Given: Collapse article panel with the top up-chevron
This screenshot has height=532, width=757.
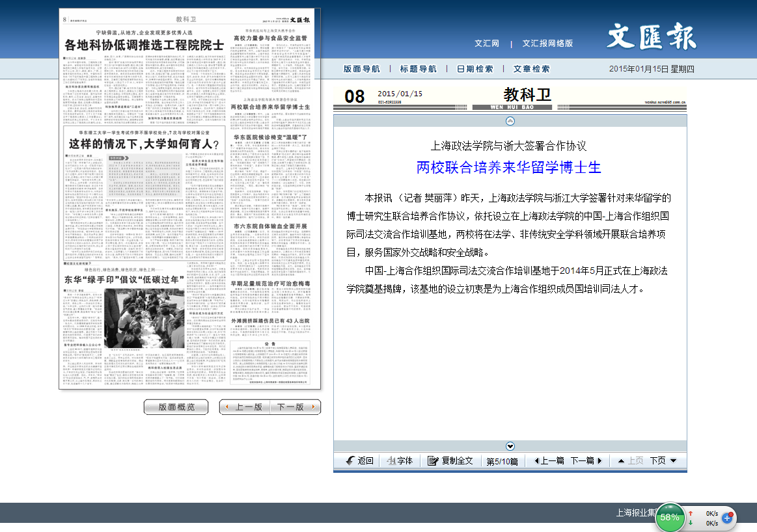Looking at the screenshot, I should point(510,121).
